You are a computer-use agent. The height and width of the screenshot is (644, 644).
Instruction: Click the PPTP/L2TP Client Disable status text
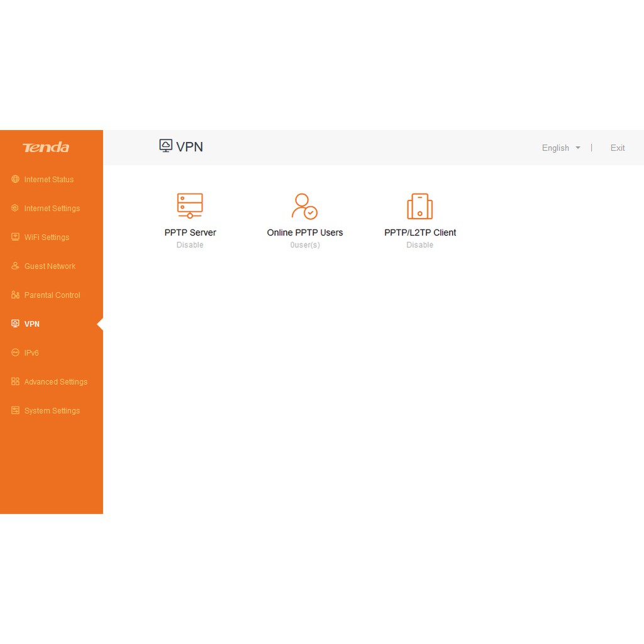419,245
